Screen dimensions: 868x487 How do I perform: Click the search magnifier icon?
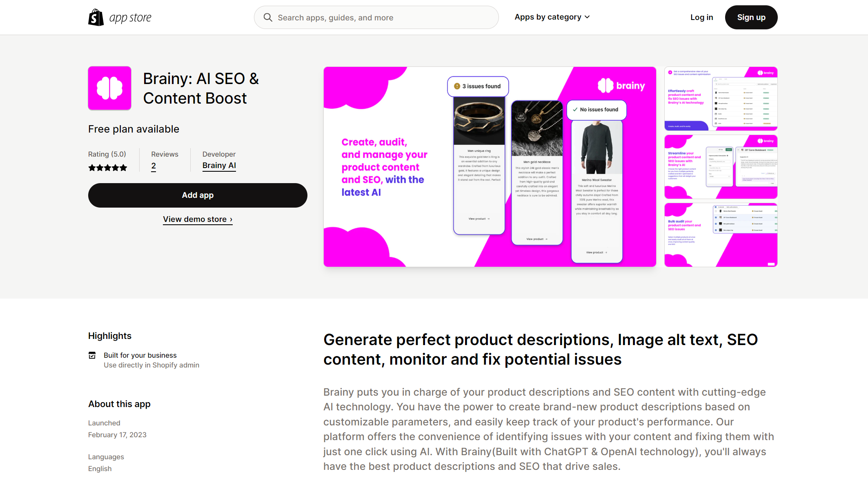[x=269, y=17]
